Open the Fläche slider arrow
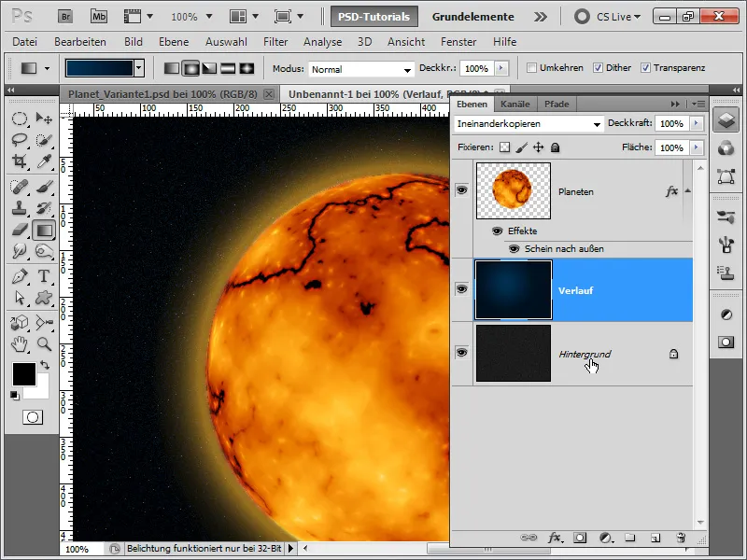 pos(696,147)
